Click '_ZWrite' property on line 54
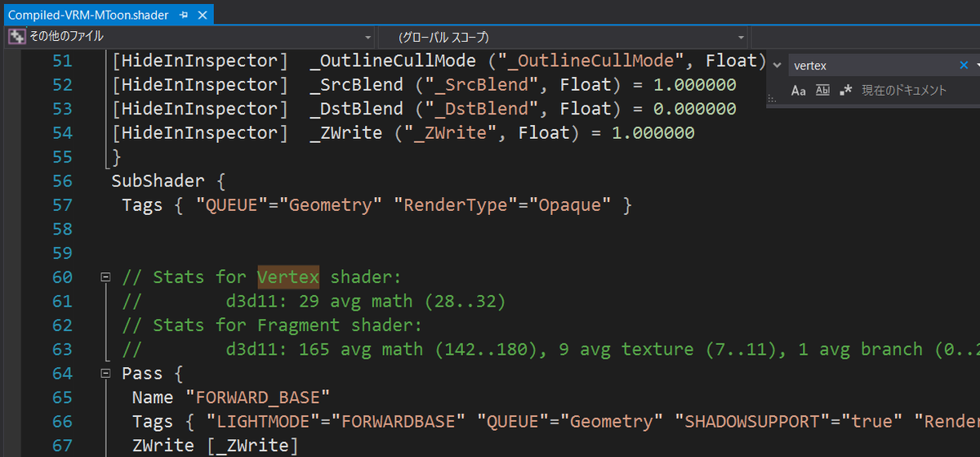This screenshot has height=457, width=980. pos(345,132)
